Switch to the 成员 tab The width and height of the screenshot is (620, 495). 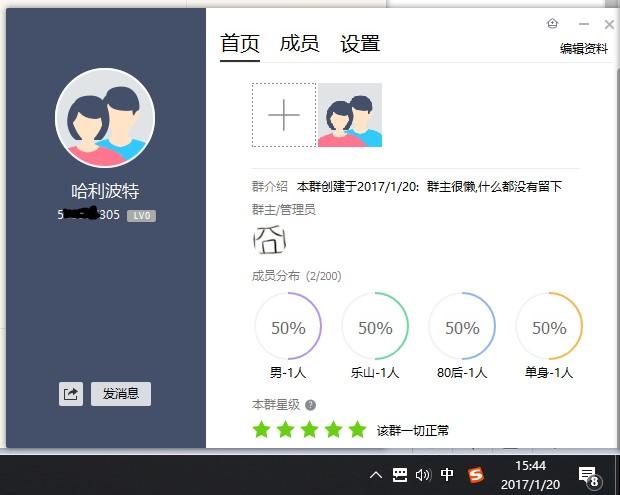coord(299,43)
